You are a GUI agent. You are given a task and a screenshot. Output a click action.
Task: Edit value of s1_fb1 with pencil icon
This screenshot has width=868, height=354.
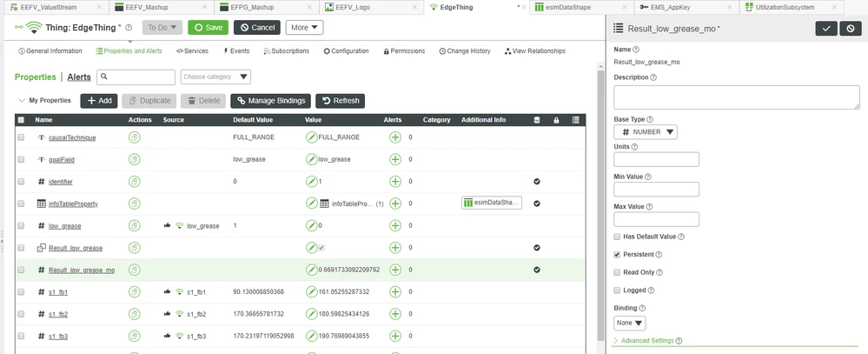click(x=312, y=292)
